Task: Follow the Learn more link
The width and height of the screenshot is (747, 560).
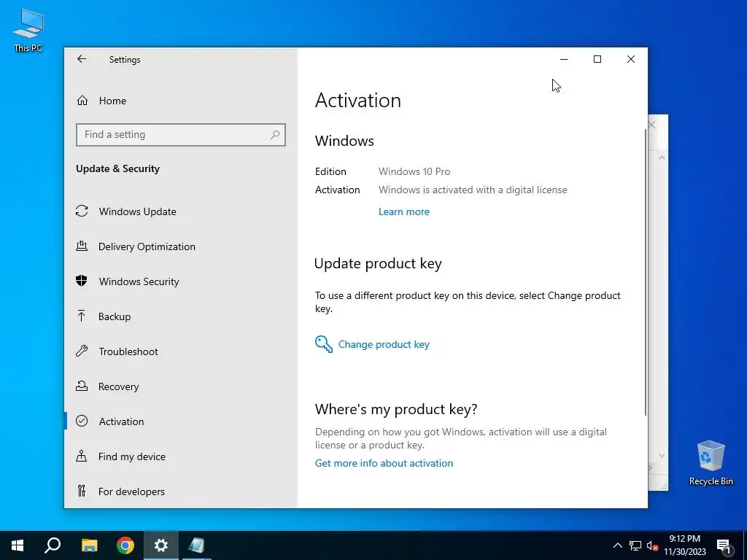Action: point(403,212)
